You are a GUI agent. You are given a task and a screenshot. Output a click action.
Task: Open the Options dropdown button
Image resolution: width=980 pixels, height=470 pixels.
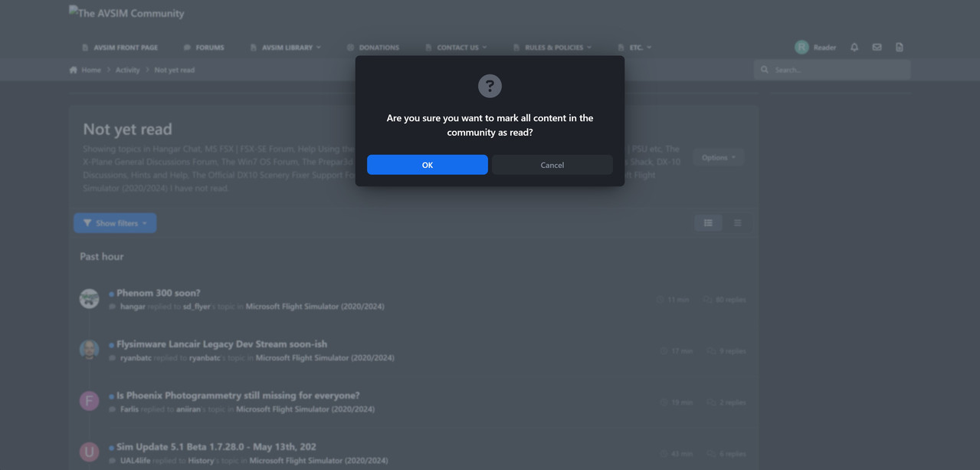(x=718, y=157)
